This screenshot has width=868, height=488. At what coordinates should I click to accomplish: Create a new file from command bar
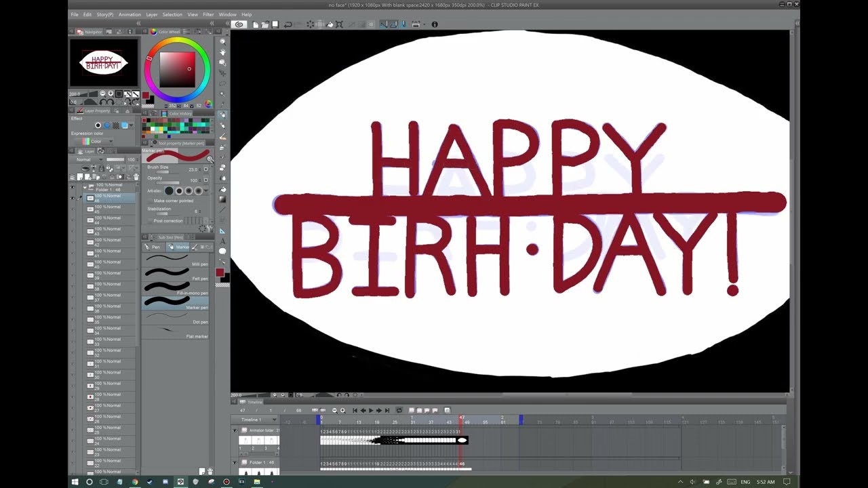pyautogui.click(x=256, y=24)
